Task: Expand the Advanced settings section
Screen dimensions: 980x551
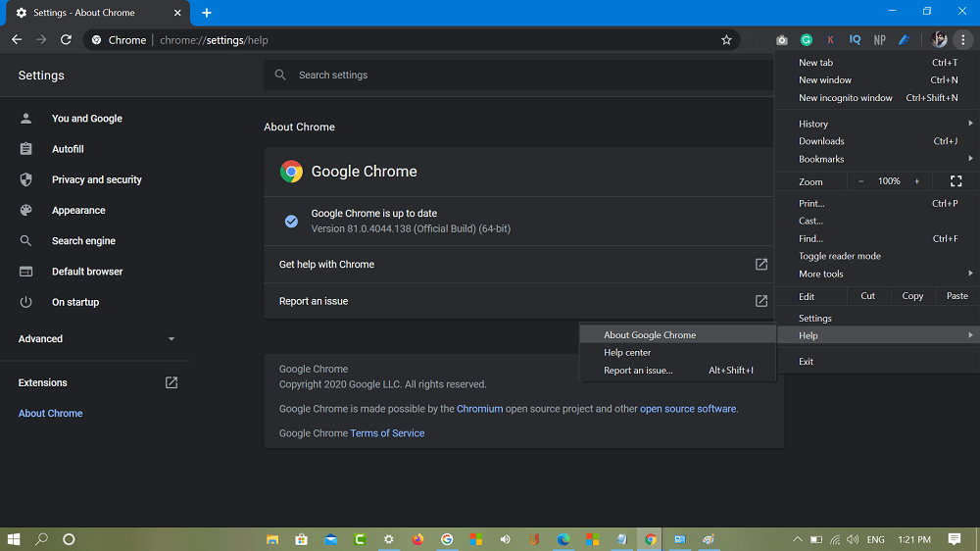Action: point(96,339)
